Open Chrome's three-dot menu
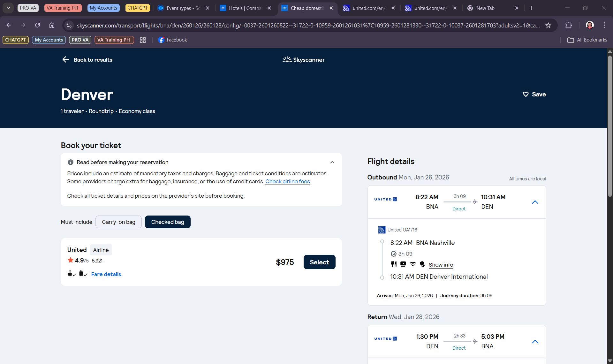613x364 pixels. tap(604, 25)
